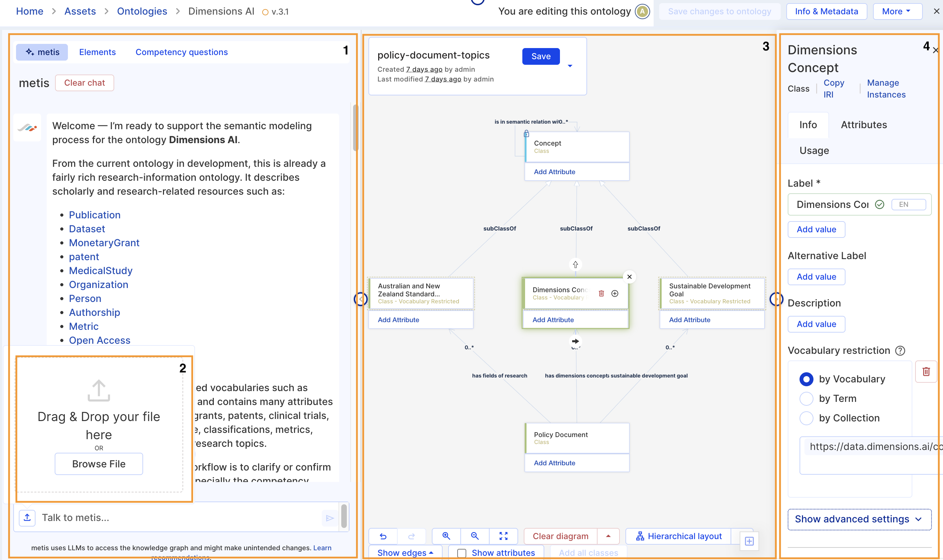Click the redo arrow in diagram toolbar
The height and width of the screenshot is (560, 943).
coord(412,536)
